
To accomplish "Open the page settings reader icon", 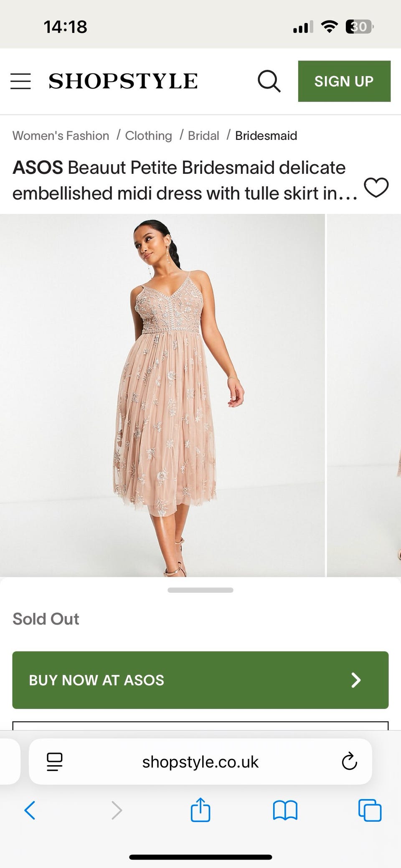I will coord(55,761).
